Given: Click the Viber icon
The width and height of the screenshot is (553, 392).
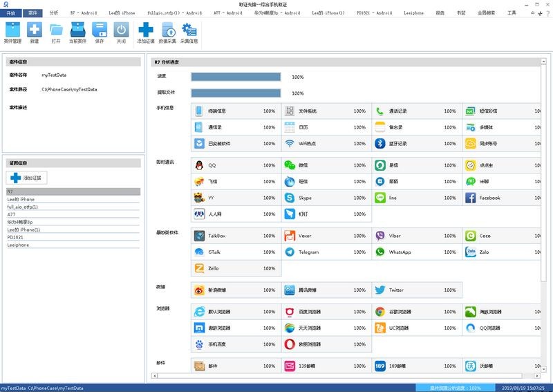Looking at the screenshot, I should (x=379, y=236).
